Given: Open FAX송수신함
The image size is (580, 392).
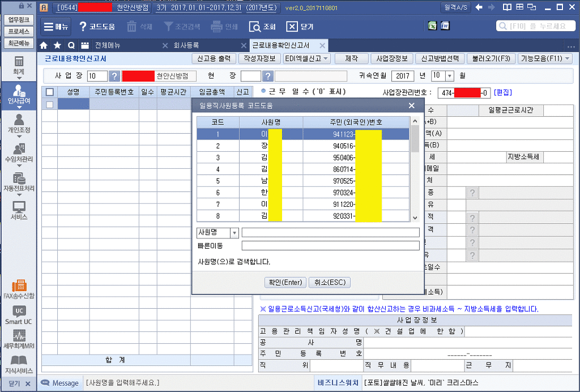Looking at the screenshot, I should tap(19, 289).
